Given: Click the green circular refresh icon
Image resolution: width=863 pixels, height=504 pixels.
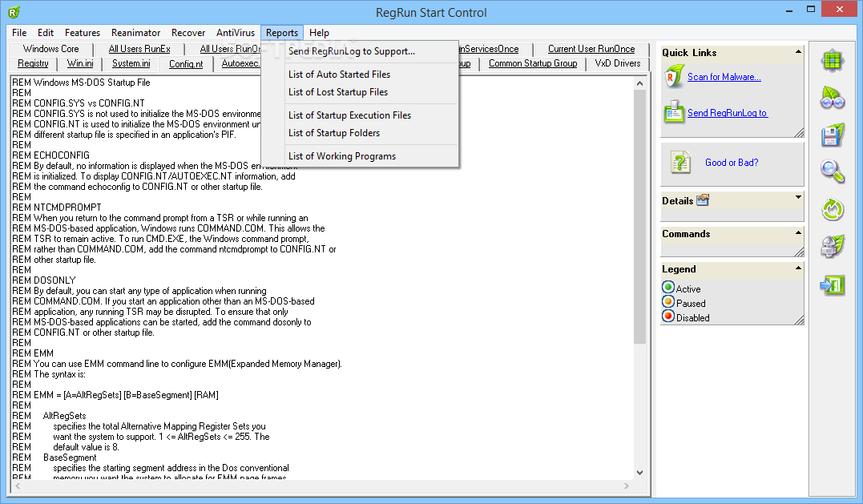Looking at the screenshot, I should 833,210.
